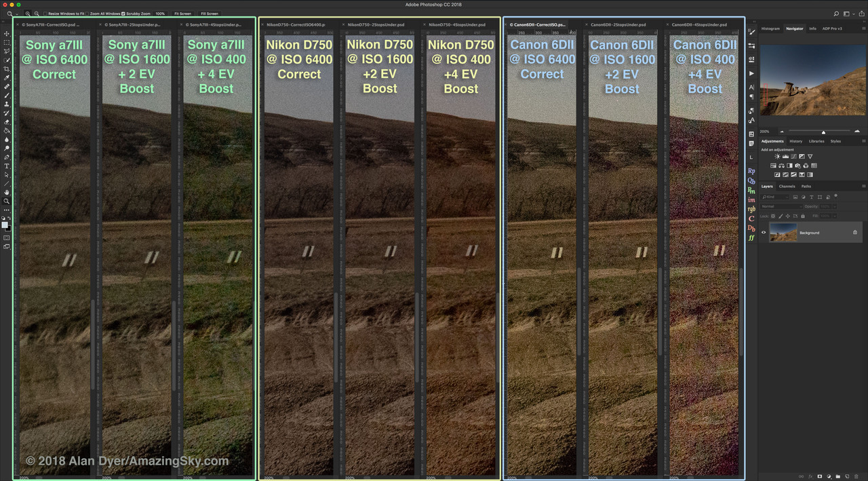Screen dimensions: 868x481
Task: Open Adjustments panel options menu
Action: point(864,141)
